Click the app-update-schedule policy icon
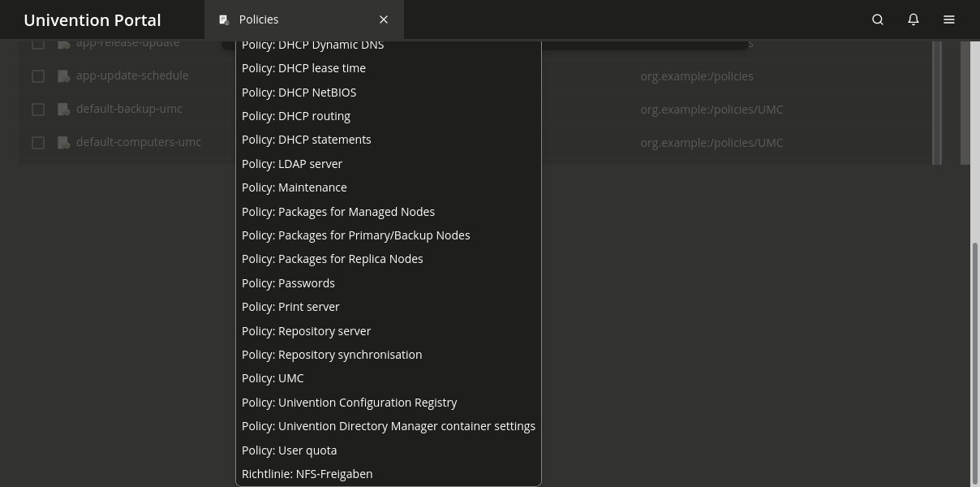The height and width of the screenshot is (487, 980). click(64, 76)
